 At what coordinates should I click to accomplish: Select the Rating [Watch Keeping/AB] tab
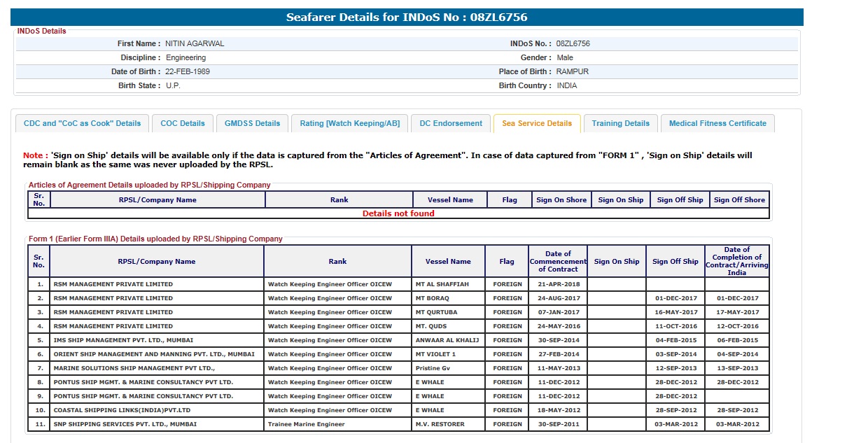pos(349,123)
